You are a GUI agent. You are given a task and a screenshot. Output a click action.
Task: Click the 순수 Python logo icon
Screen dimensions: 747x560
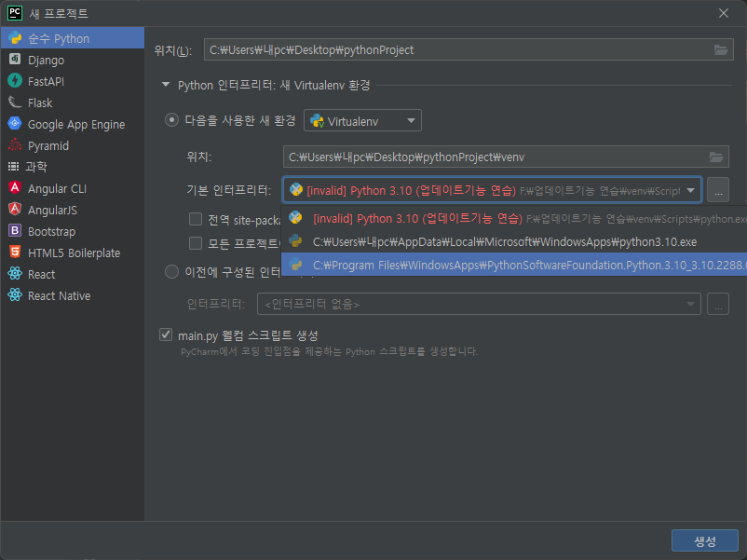coord(15,37)
